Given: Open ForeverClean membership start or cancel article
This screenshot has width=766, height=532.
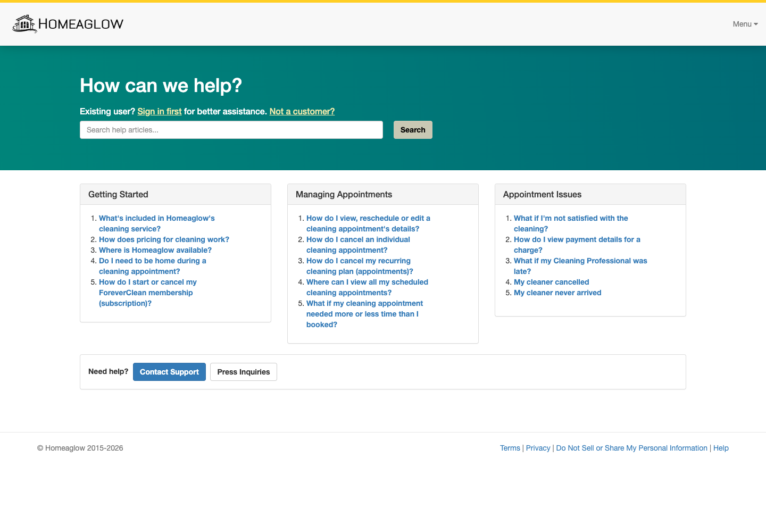Looking at the screenshot, I should 148,293.
